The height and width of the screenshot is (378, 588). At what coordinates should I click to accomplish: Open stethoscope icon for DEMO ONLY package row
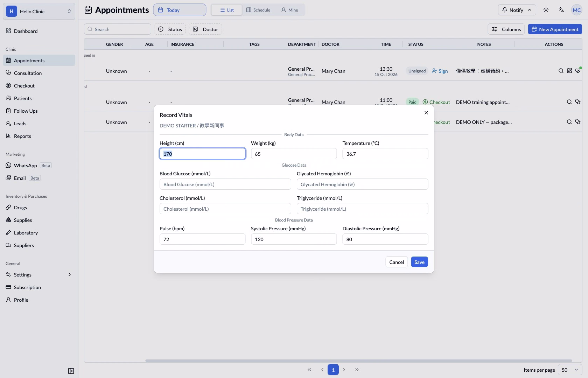(x=578, y=122)
